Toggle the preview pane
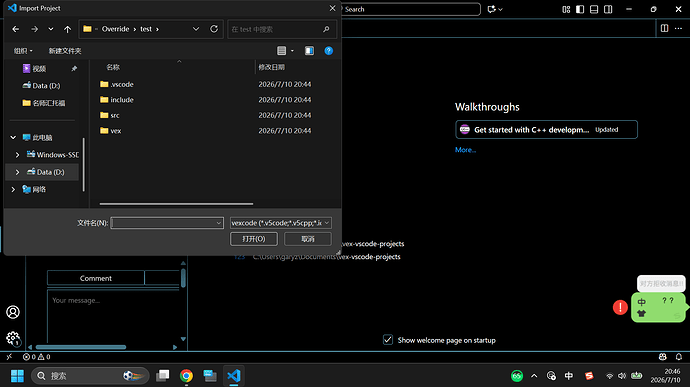Viewport: 690px width, 387px height. click(x=309, y=51)
